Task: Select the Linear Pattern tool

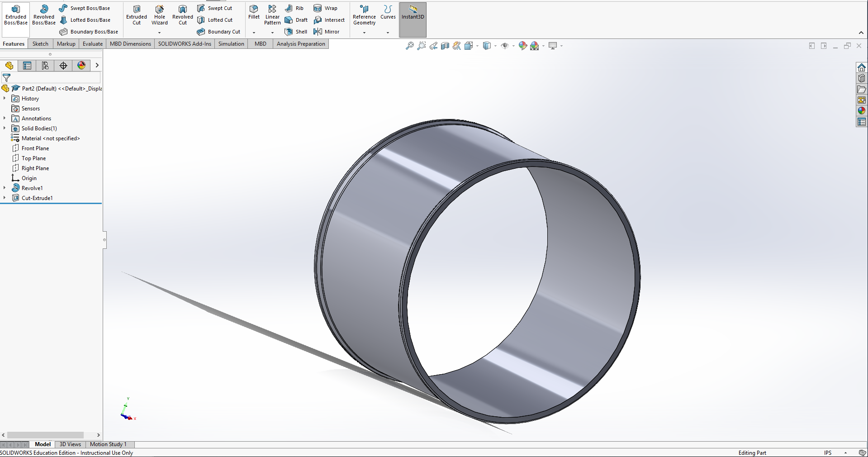Action: (272, 14)
